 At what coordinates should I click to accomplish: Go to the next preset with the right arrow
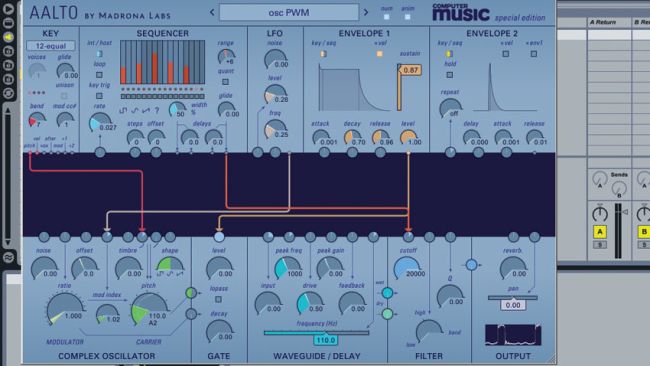pyautogui.click(x=366, y=12)
